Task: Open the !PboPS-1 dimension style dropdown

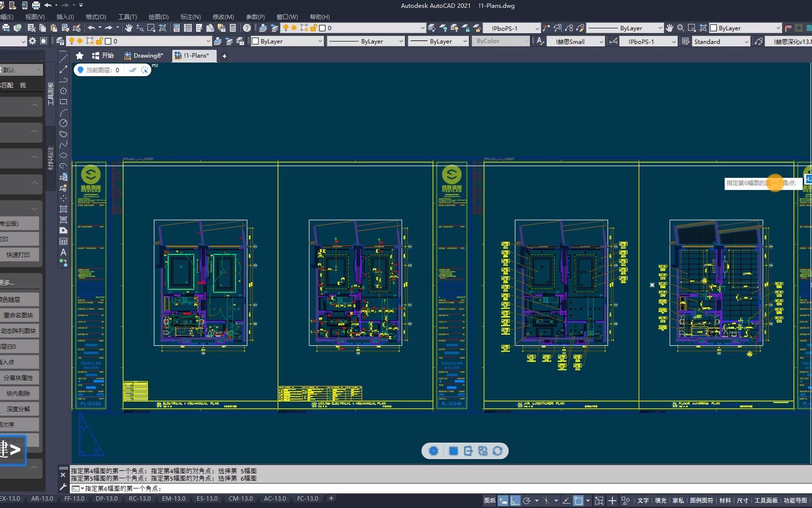Action: (x=649, y=42)
